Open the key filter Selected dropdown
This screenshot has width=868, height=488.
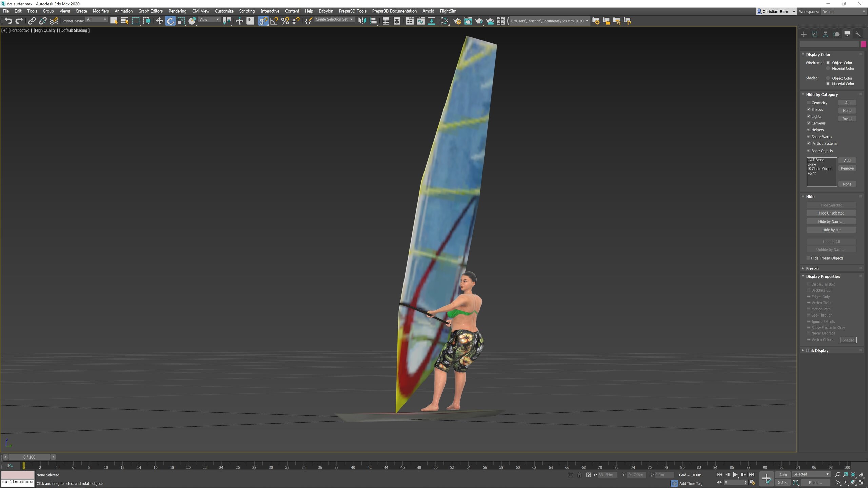pyautogui.click(x=811, y=474)
